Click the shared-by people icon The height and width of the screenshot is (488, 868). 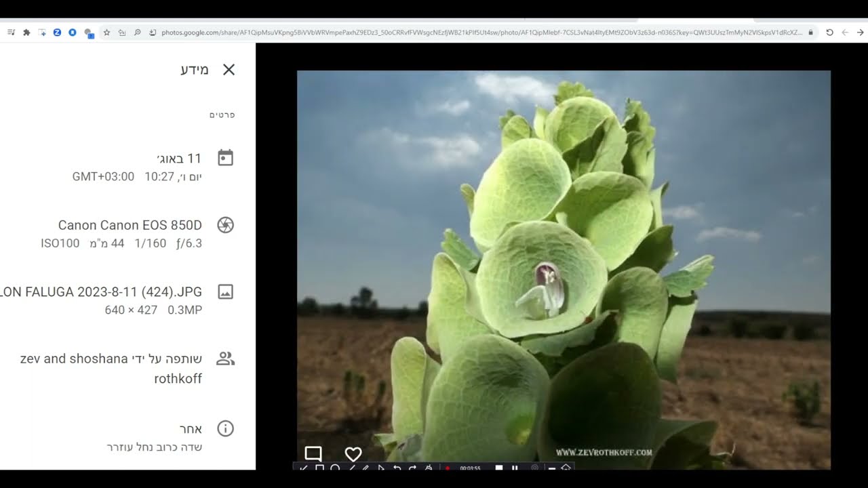click(225, 359)
